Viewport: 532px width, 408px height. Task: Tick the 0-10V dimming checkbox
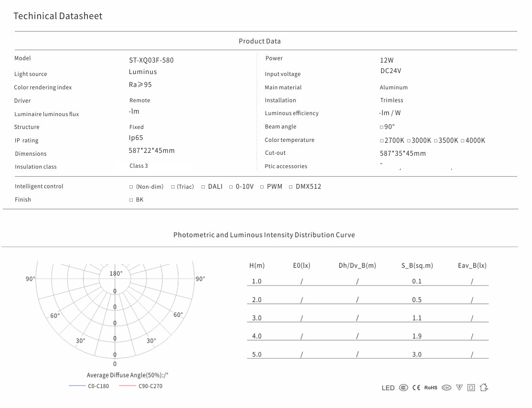point(231,187)
